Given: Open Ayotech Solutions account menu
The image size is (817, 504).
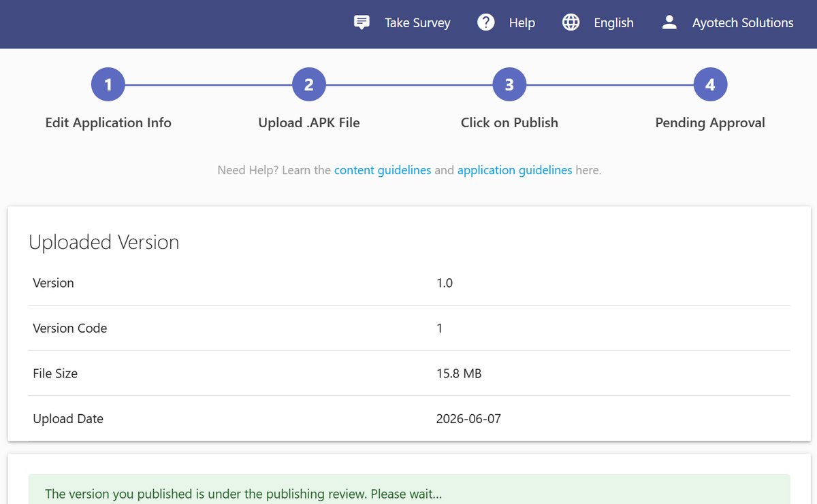Looking at the screenshot, I should click(x=743, y=22).
